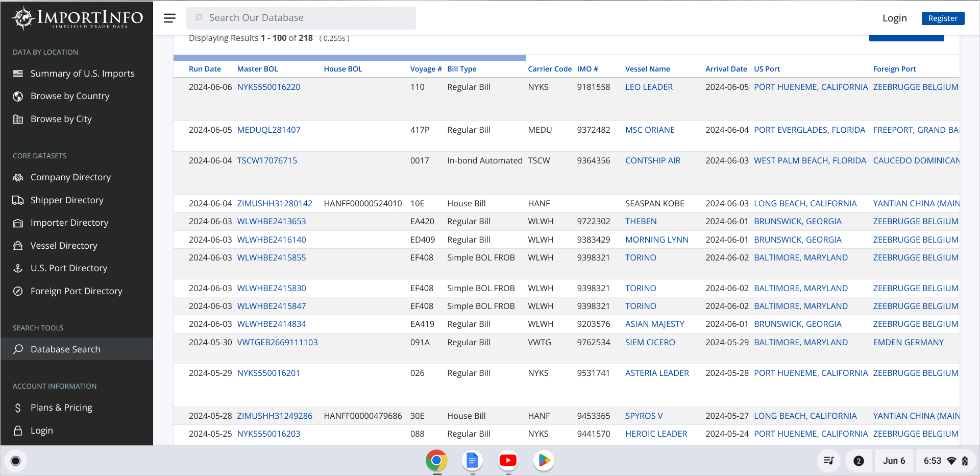Open notification count badge
The width and height of the screenshot is (980, 476).
click(859, 461)
